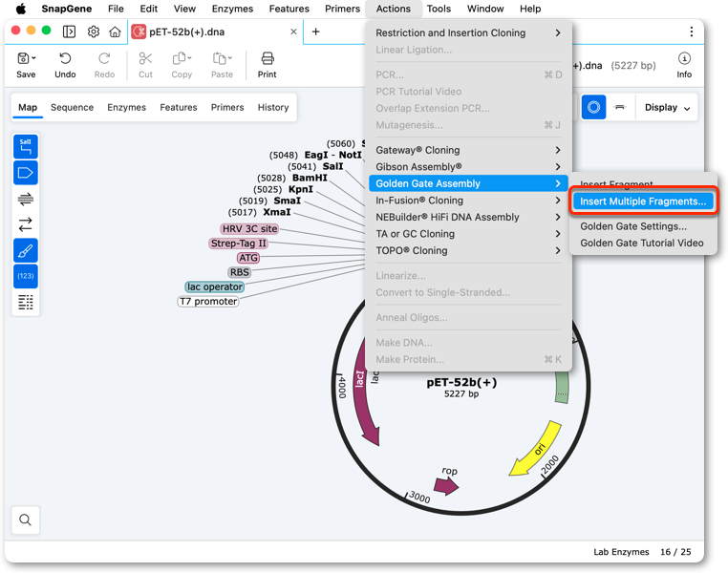
Task: Select the lac operator feature label
Action: [x=215, y=286]
